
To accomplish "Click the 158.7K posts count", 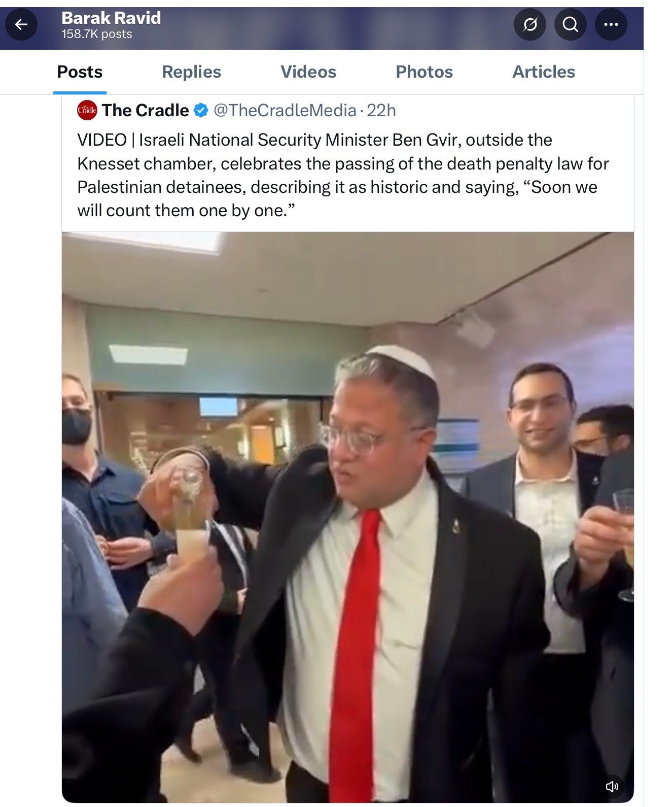I will [x=97, y=35].
